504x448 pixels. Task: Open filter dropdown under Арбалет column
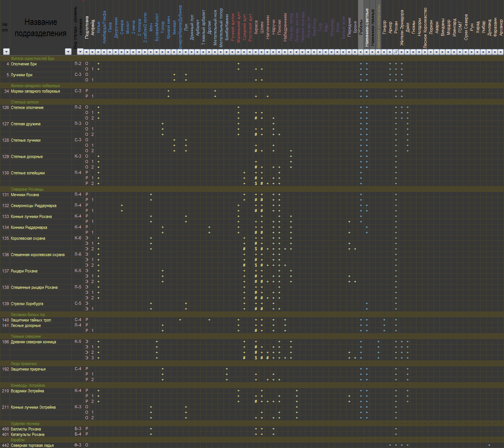197,52
